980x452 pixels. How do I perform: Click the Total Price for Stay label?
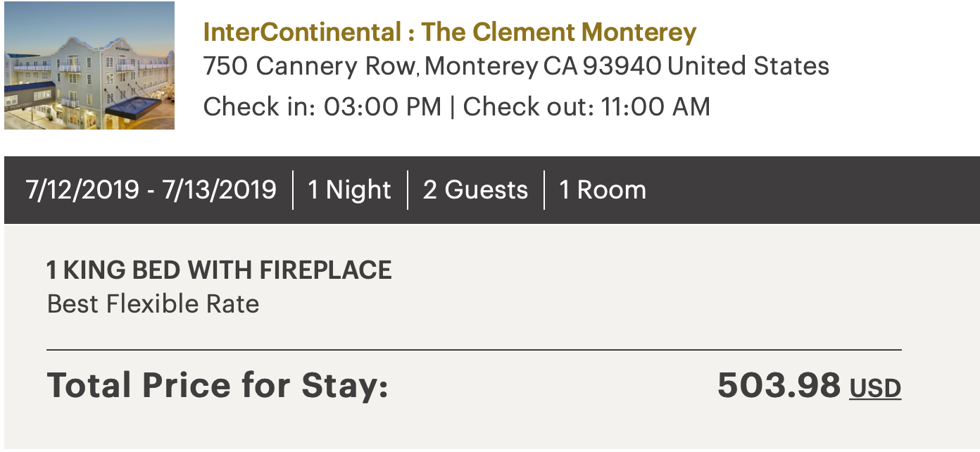(x=218, y=386)
